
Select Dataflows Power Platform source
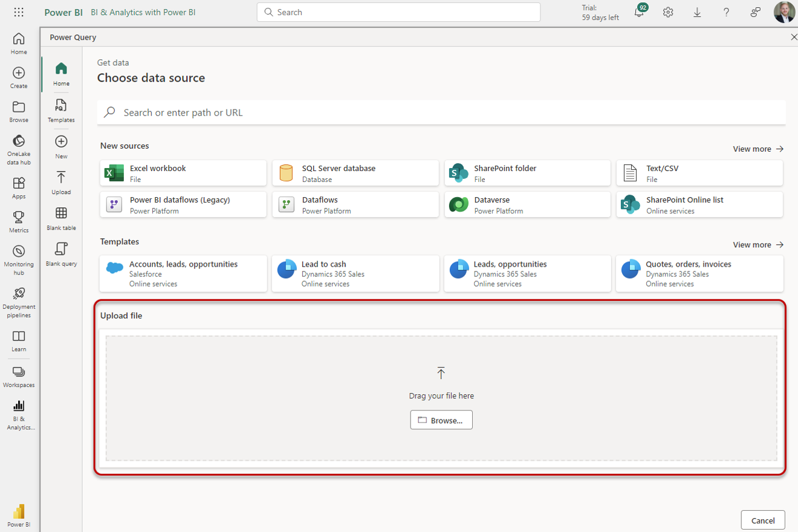[355, 205]
